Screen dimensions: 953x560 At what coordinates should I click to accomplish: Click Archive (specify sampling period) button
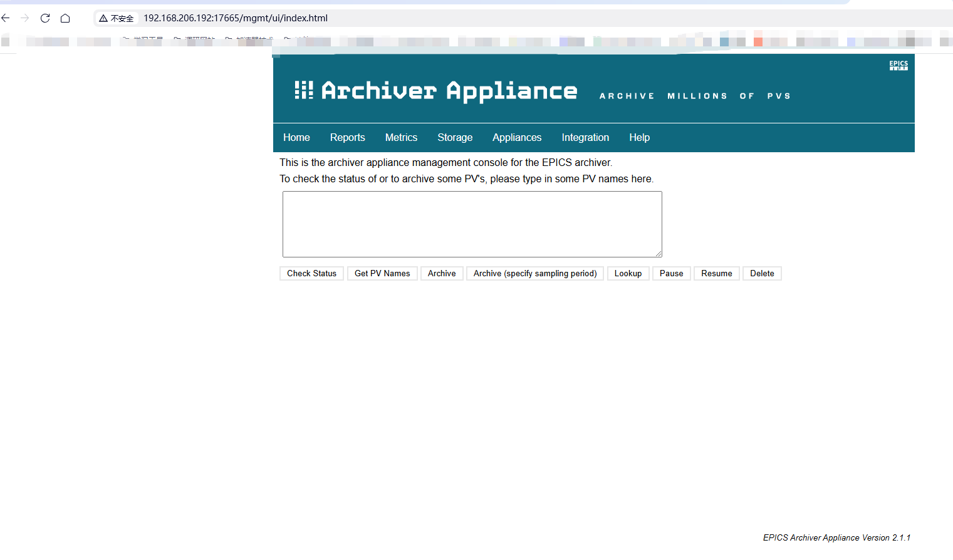click(535, 274)
